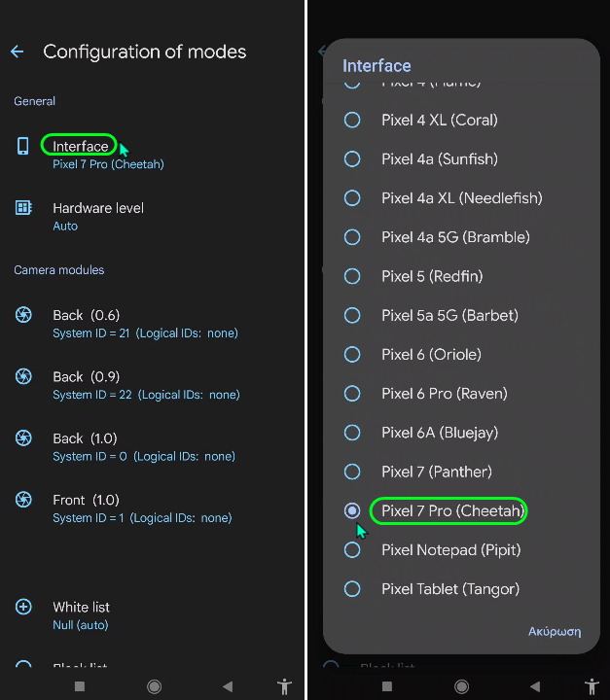The image size is (610, 700).
Task: Click the plus icon beside White list
Action: click(x=23, y=607)
